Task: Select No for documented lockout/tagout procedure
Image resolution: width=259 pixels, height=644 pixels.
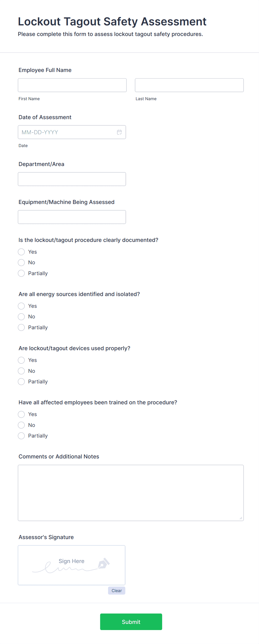Action: click(x=21, y=262)
